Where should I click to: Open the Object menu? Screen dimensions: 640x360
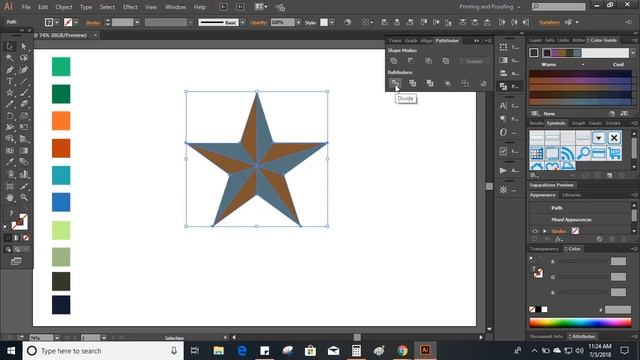pos(64,7)
